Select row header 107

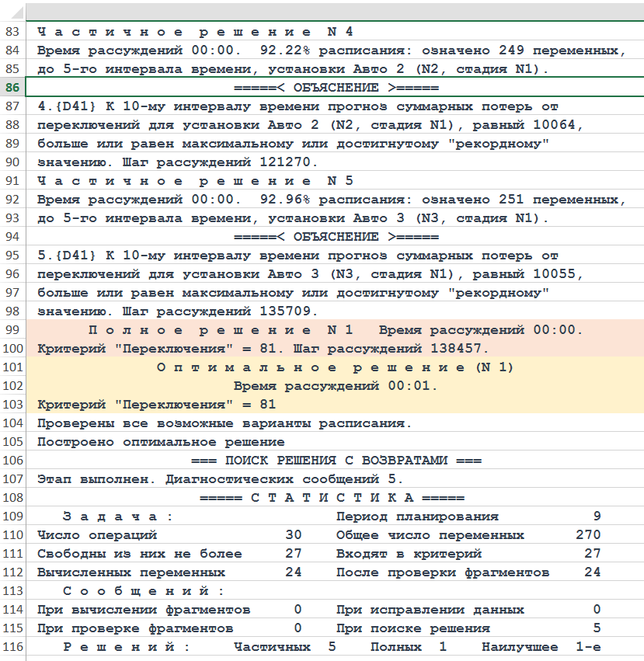(12, 479)
